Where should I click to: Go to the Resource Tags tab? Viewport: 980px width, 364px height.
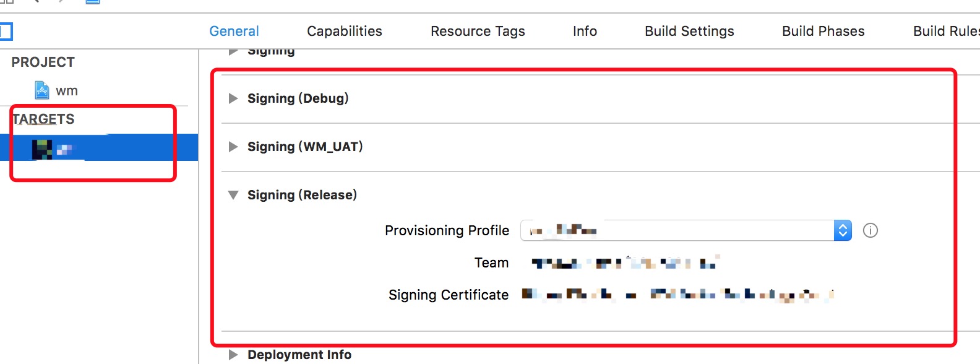(478, 31)
